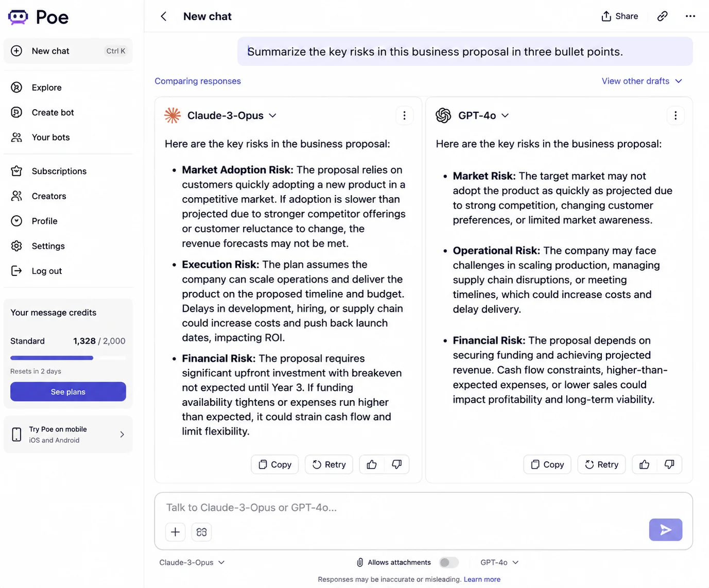Thumbs up the Claude-3-Opus response
The width and height of the screenshot is (709, 588).
[x=372, y=464]
